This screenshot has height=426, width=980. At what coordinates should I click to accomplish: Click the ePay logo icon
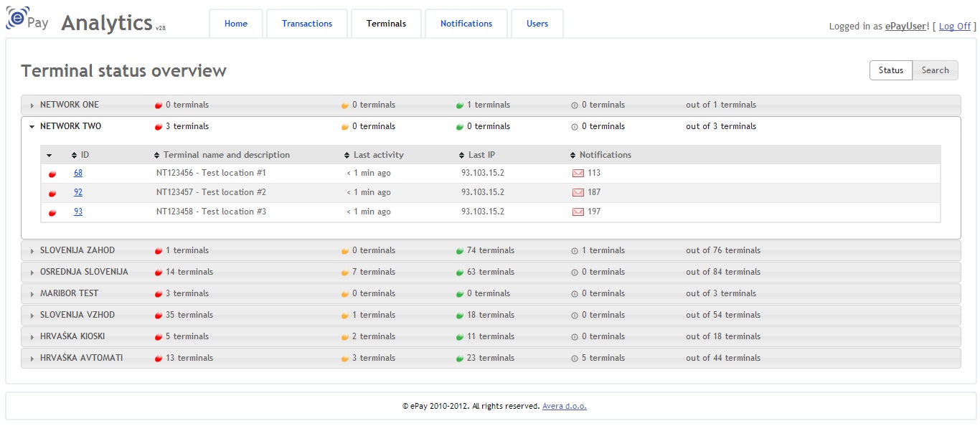coord(27,19)
